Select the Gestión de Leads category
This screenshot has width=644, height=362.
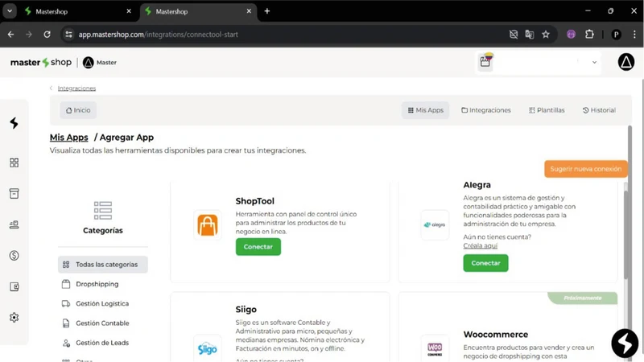tap(95, 343)
